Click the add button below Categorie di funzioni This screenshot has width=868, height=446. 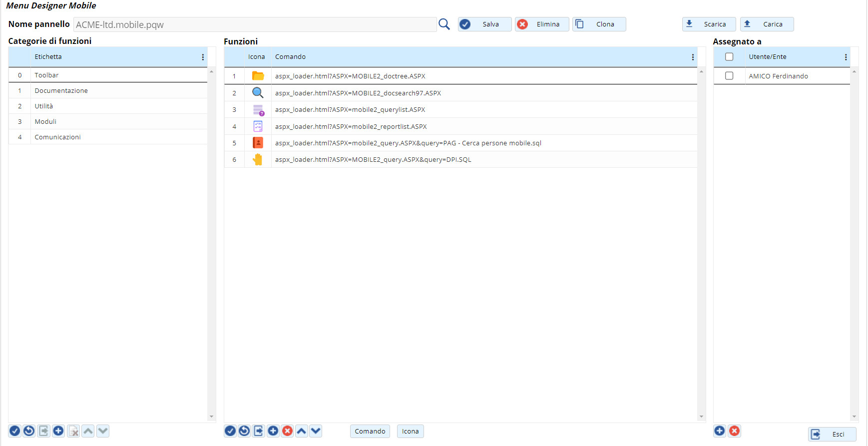click(58, 431)
